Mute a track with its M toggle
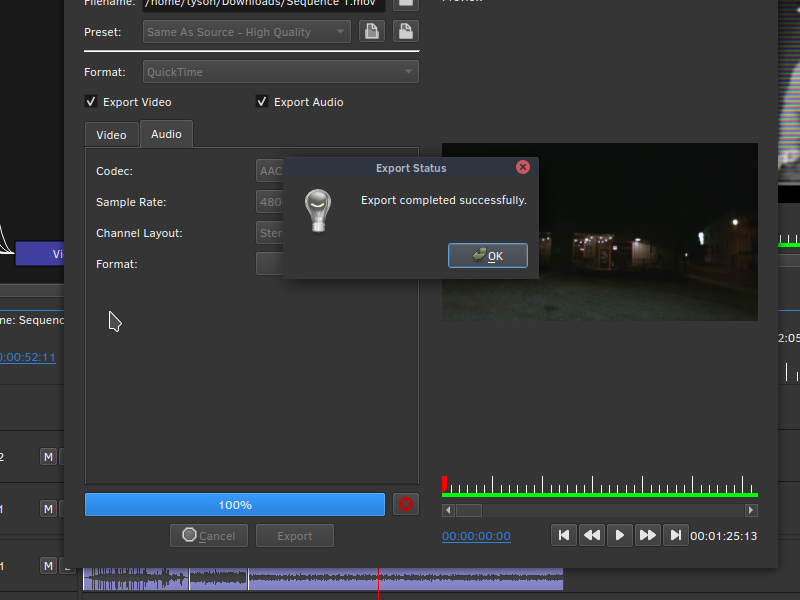800x600 pixels. pyautogui.click(x=48, y=456)
